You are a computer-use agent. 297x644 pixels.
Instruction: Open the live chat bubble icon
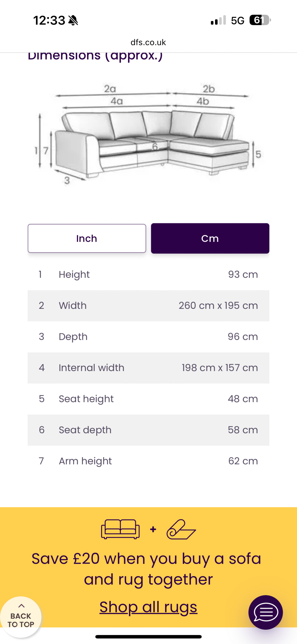[266, 612]
